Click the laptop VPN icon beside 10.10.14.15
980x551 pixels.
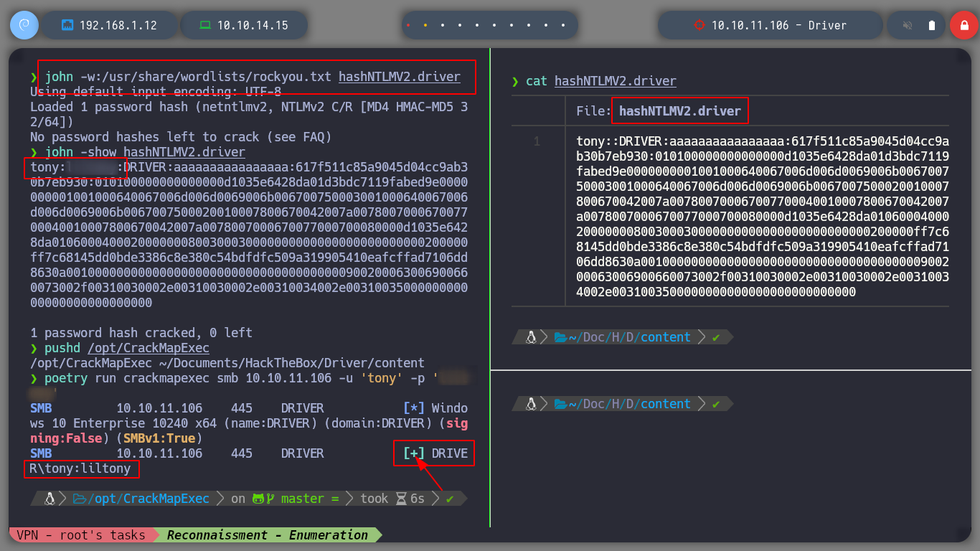click(x=205, y=25)
